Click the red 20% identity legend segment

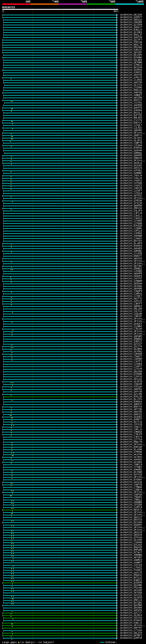click(x=16, y=4)
